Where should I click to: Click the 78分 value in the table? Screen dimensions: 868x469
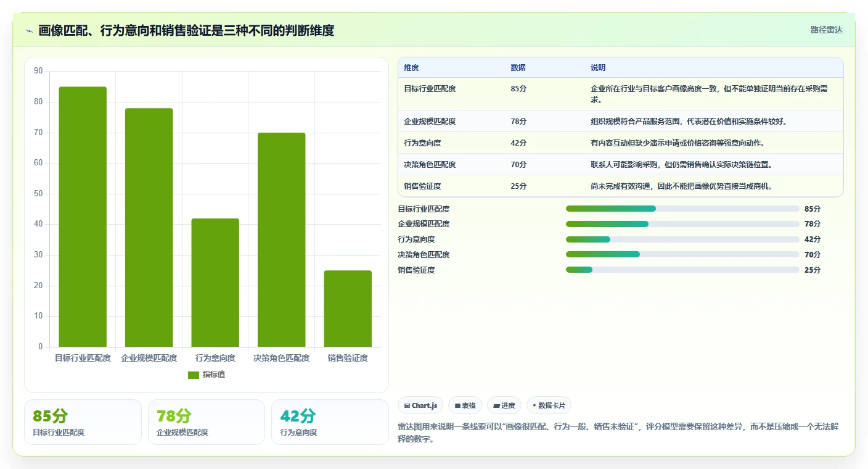point(518,122)
